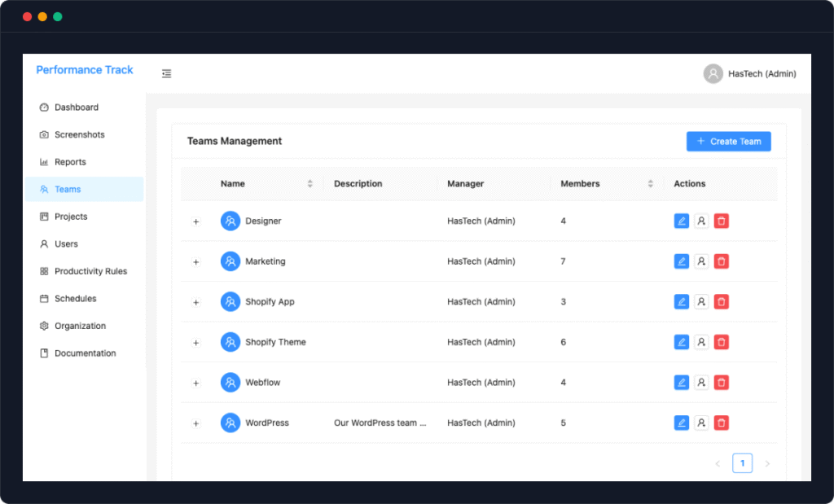The height and width of the screenshot is (504, 834).
Task: Manage members of the Shopify Theme team
Action: 701,342
